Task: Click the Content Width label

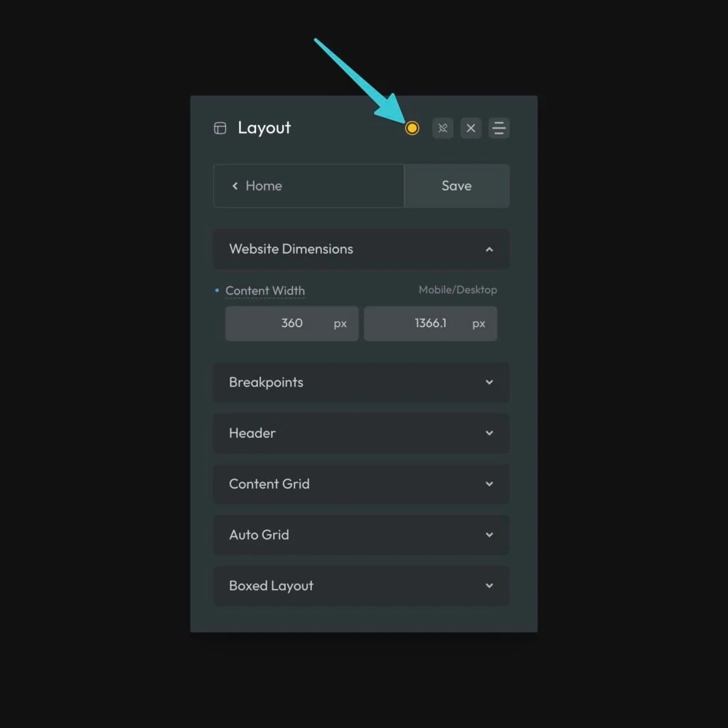Action: pyautogui.click(x=265, y=291)
